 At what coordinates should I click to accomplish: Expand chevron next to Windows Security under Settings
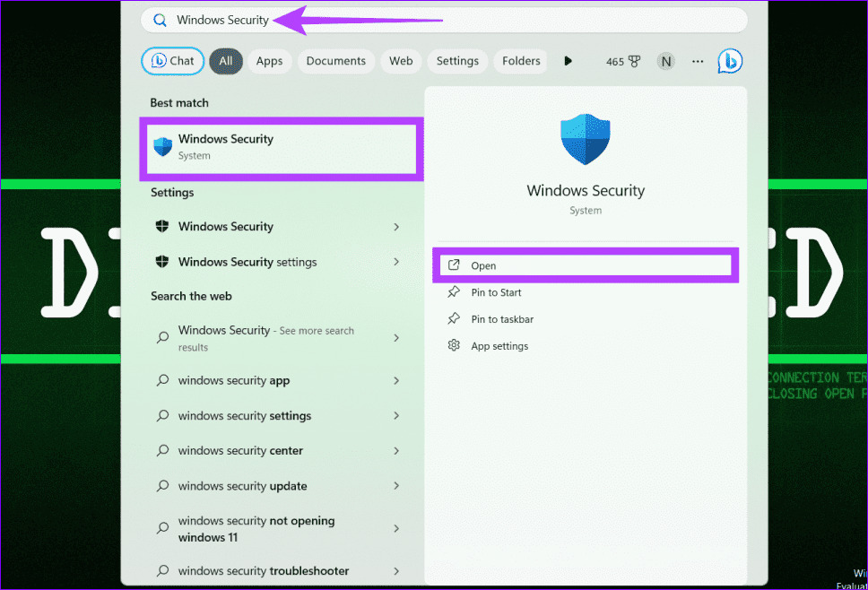pyautogui.click(x=396, y=227)
